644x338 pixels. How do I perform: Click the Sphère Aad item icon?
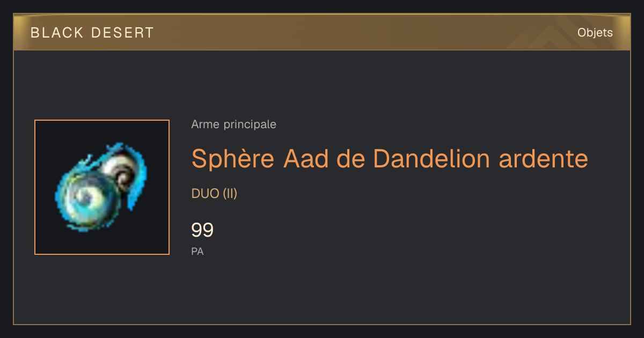point(102,187)
